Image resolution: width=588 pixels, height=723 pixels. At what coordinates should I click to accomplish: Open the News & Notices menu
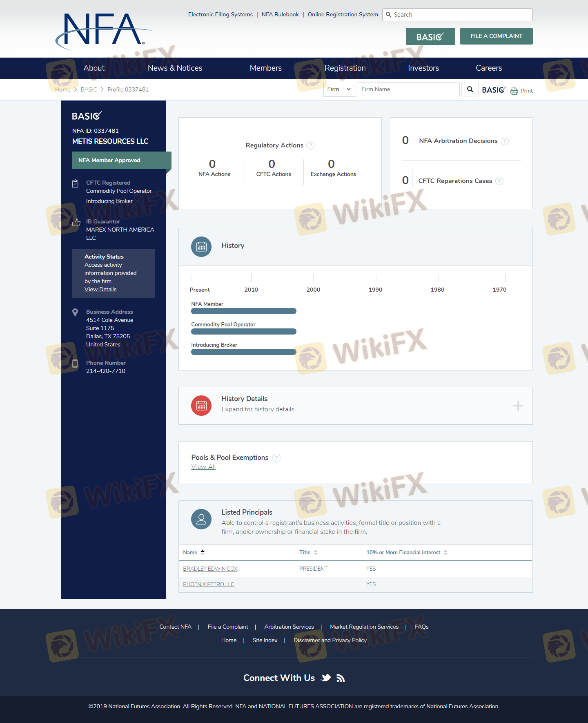coord(175,68)
